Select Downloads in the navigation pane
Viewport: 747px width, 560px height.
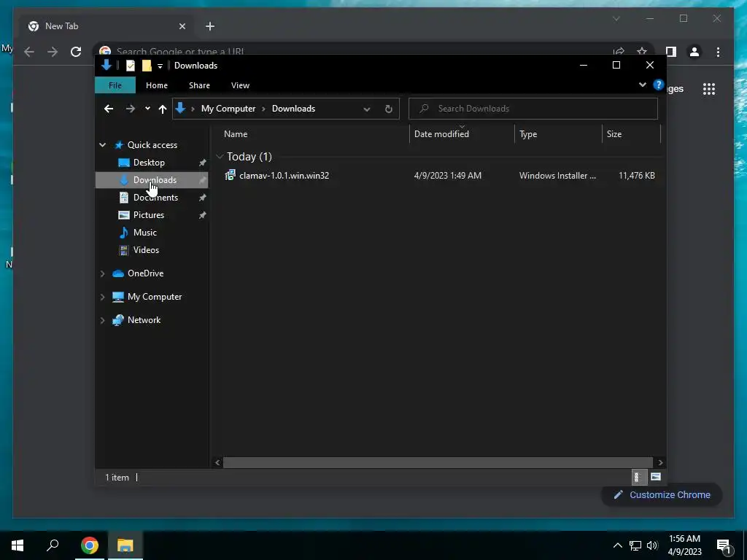tap(155, 180)
